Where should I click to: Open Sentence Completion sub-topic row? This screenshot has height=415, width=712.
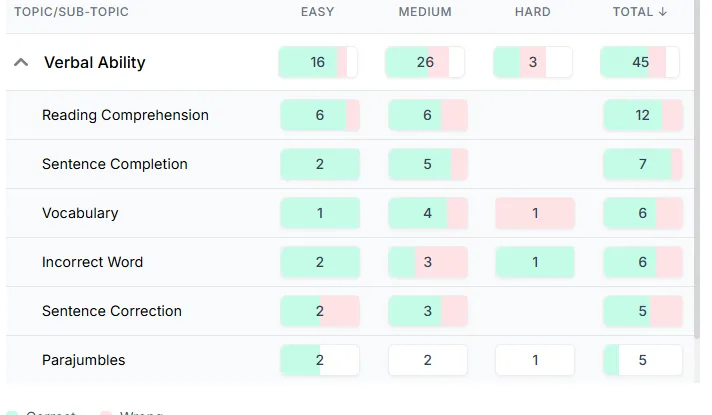coord(350,164)
